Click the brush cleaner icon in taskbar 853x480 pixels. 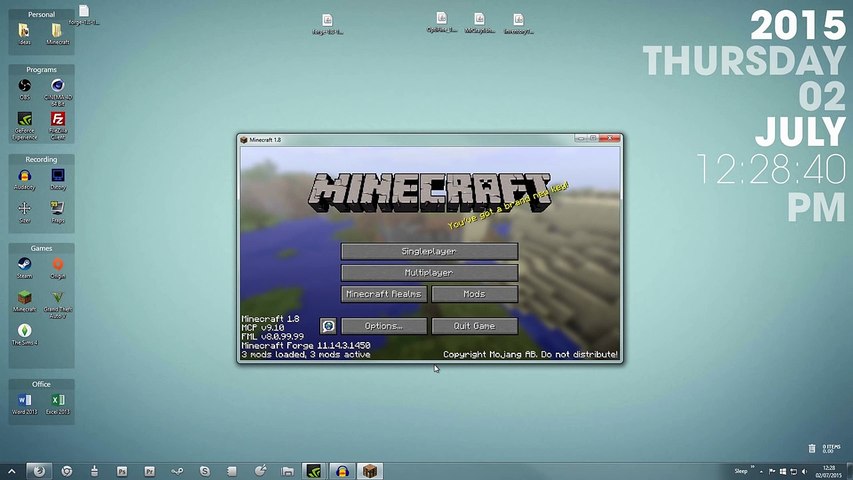click(x=95, y=471)
